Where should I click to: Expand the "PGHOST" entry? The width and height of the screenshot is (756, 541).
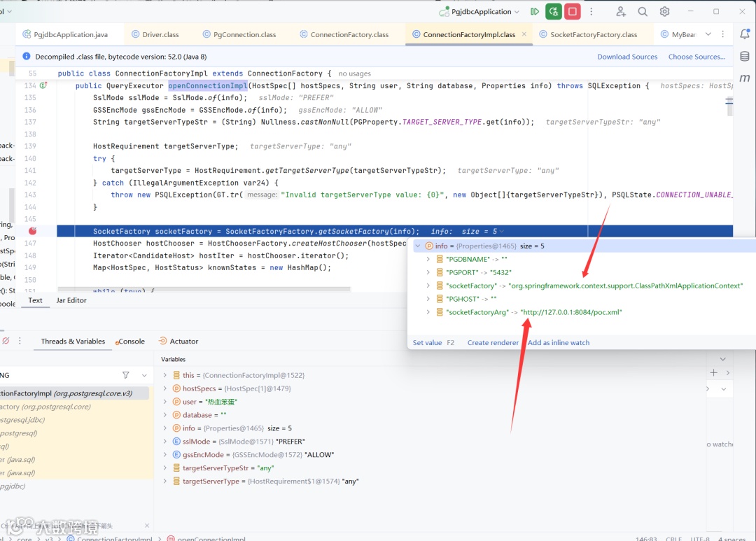coord(428,299)
